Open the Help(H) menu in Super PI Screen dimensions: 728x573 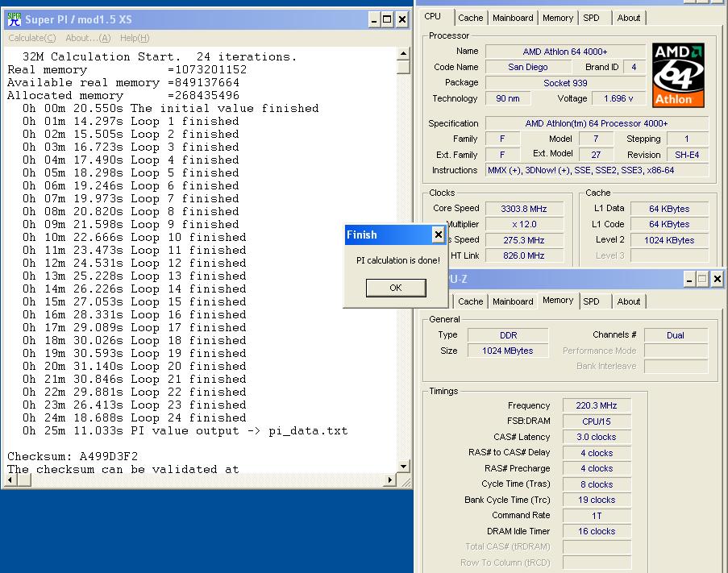(135, 38)
